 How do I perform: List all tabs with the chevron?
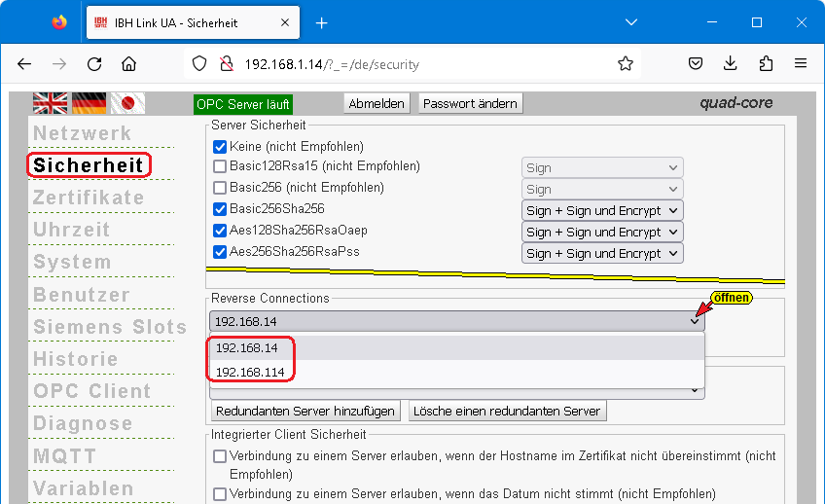coord(631,22)
